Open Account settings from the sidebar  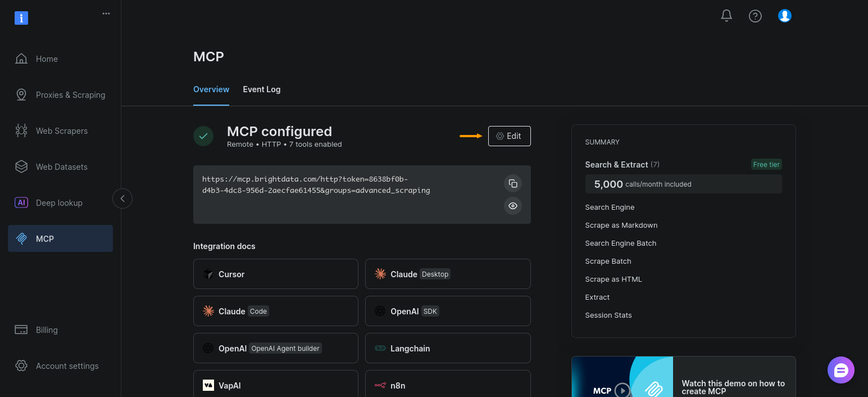coord(21,366)
